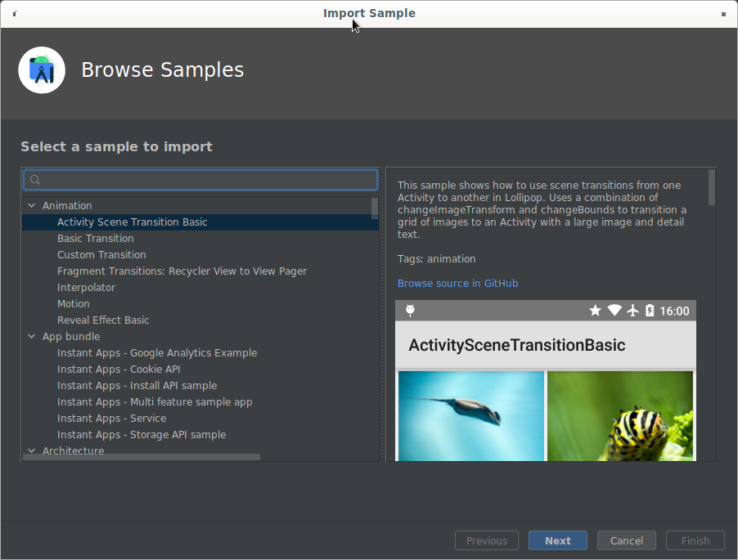The height and width of the screenshot is (560, 738).
Task: Click the window menu icon in title bar
Action: coord(16,14)
